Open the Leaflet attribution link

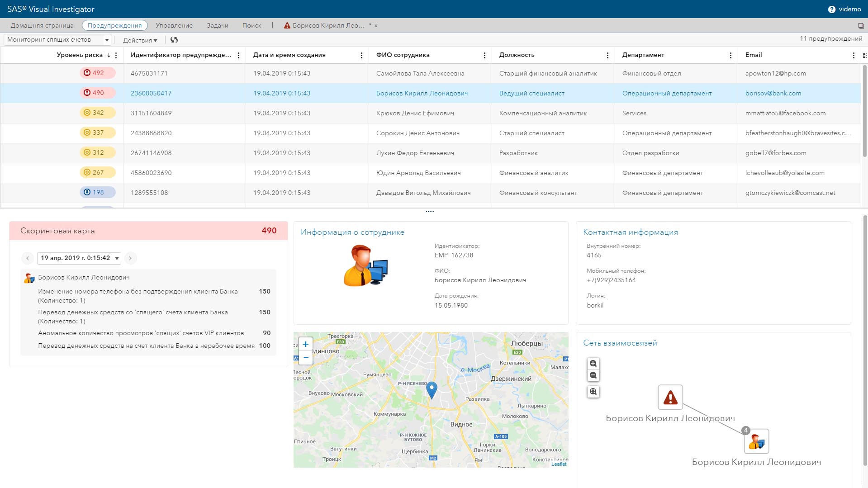click(x=559, y=464)
